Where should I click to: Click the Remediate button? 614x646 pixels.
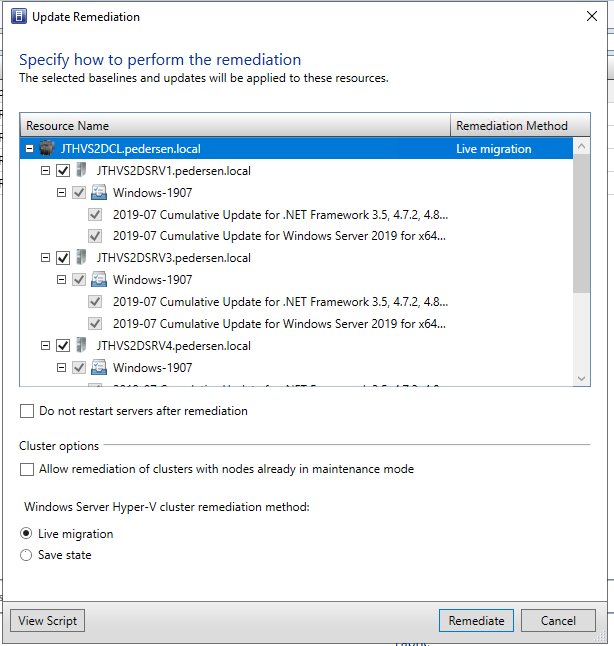pos(476,620)
